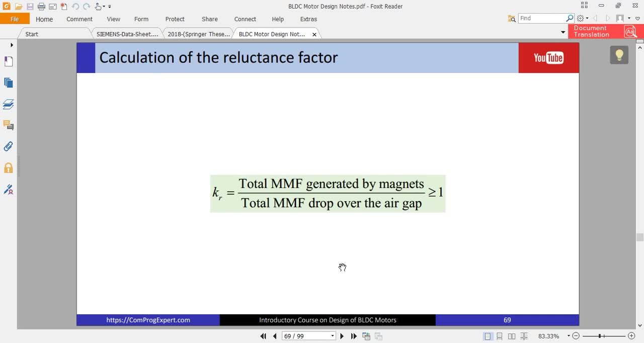Open the Protect ribbon tab
The image size is (644, 343).
(x=175, y=19)
